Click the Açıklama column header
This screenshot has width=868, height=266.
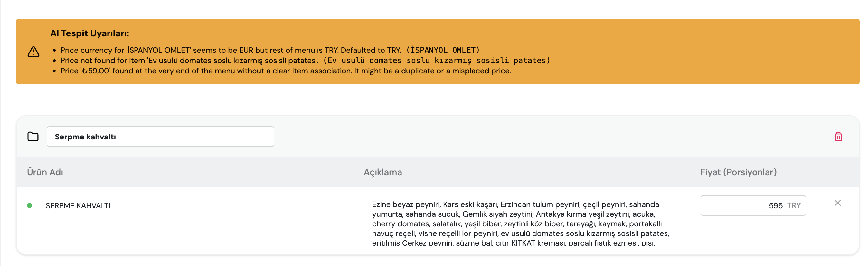coord(383,172)
